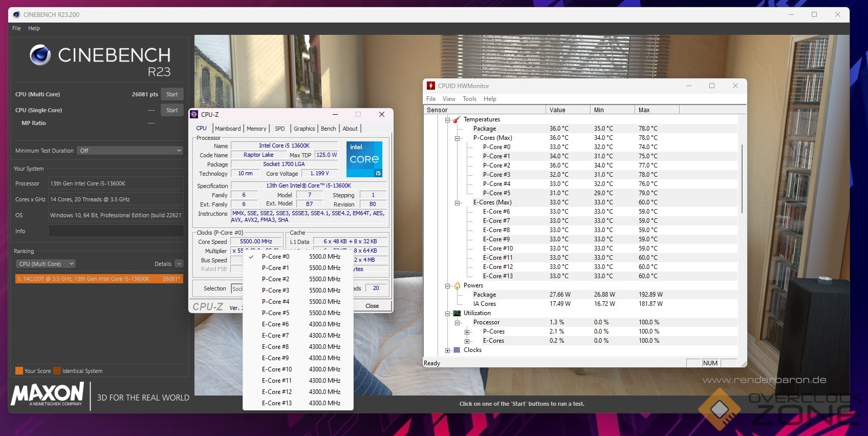Choose E-Core #6 from core list
Image resolution: width=868 pixels, height=436 pixels.
[x=275, y=324]
